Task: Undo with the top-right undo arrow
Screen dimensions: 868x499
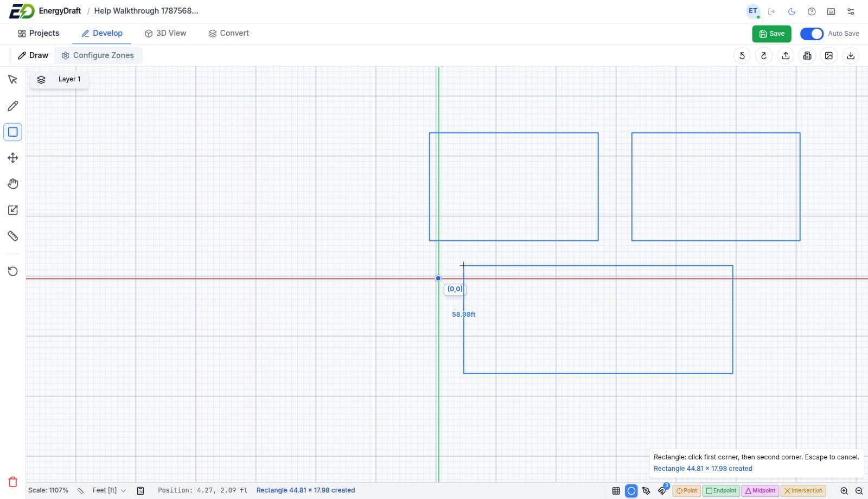Action: point(742,55)
